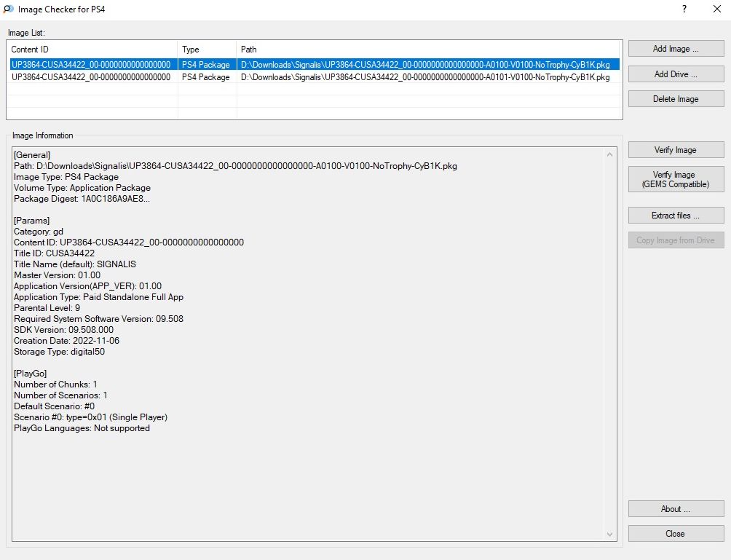Click the Type column header
Viewport: 731px width, 560px height.
[x=207, y=50]
